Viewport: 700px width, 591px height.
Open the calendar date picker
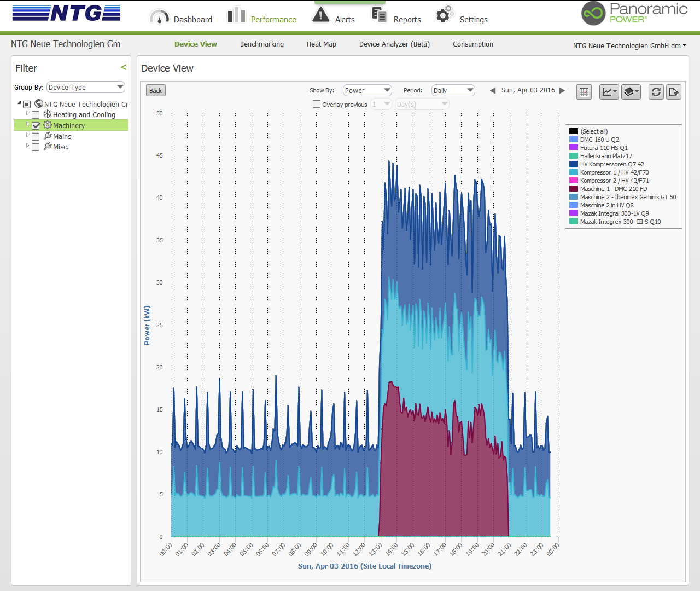(584, 92)
